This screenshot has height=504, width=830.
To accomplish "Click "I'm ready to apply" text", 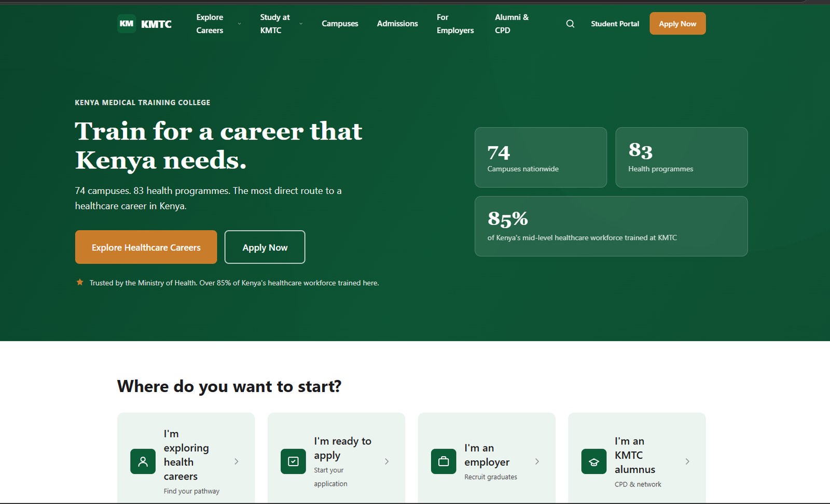I will coord(343,448).
